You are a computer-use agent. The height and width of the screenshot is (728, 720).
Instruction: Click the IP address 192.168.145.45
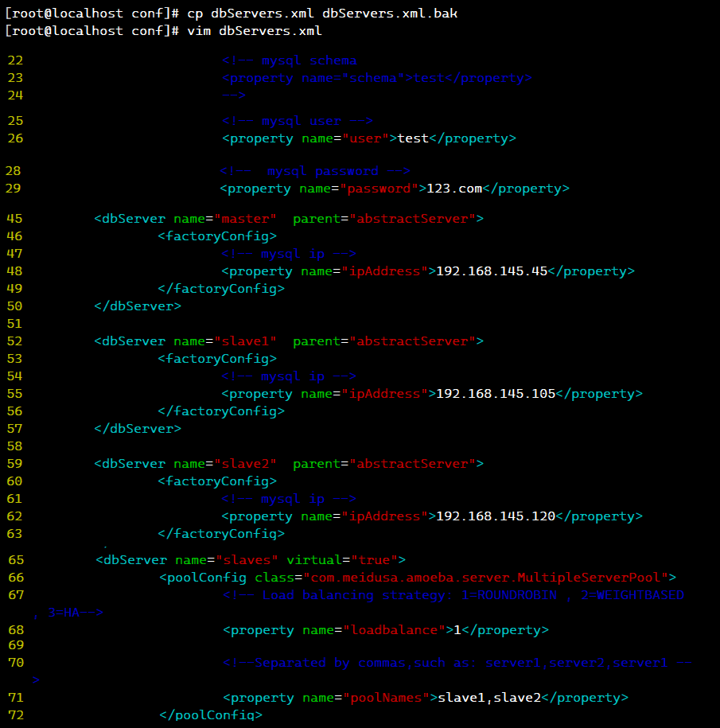[x=492, y=271]
